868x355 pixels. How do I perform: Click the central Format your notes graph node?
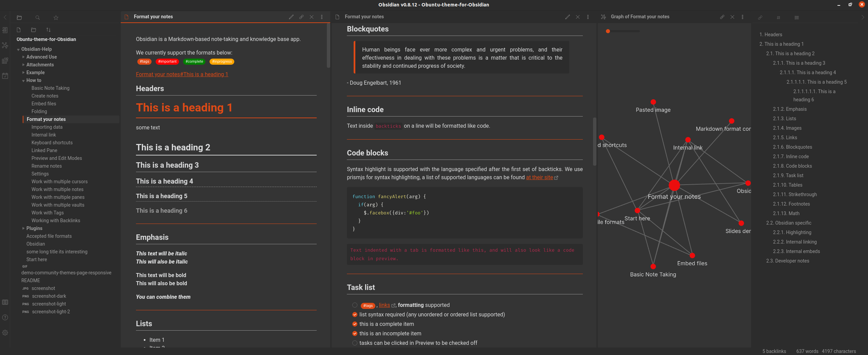[674, 185]
